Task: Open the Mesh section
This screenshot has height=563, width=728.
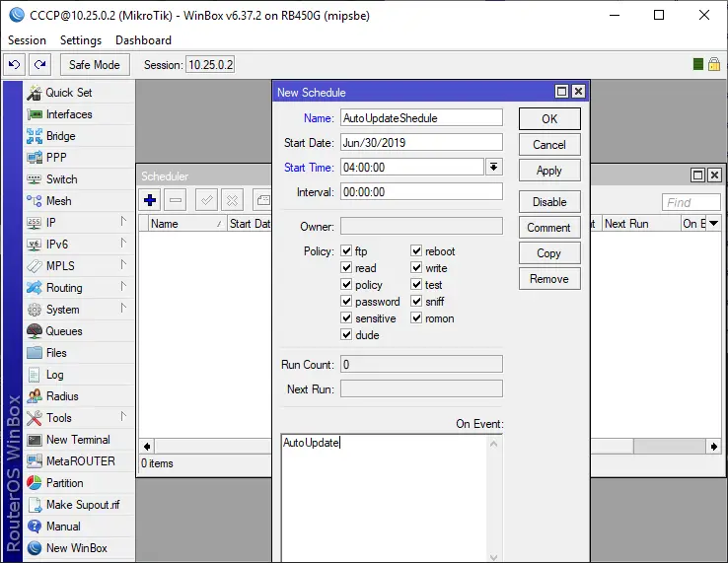Action: tap(79, 201)
